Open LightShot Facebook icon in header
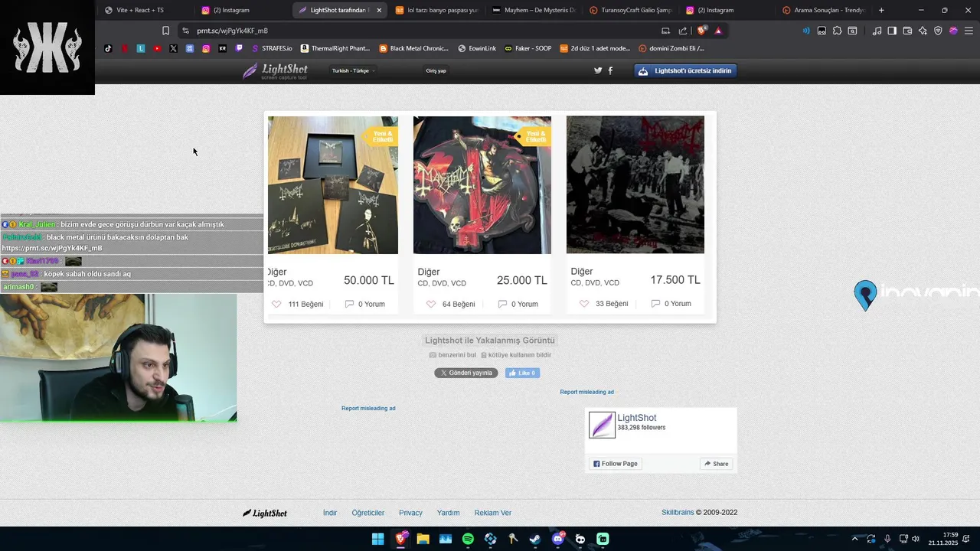This screenshot has width=980, height=551. pos(610,70)
